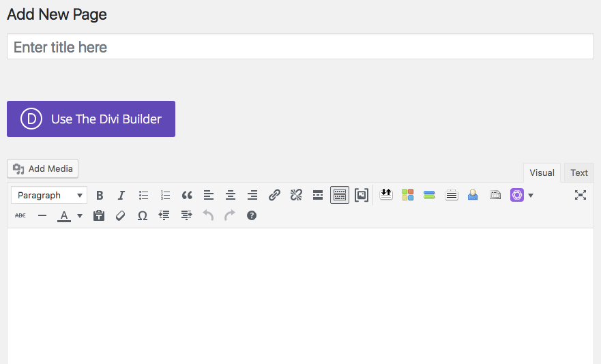Align text left

[209, 196]
